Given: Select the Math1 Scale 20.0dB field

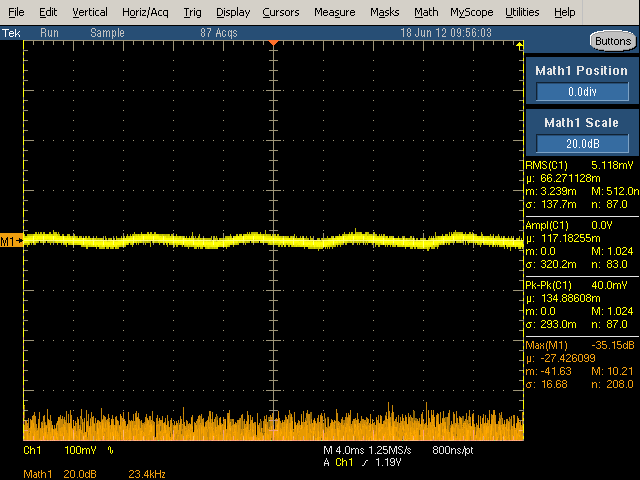Looking at the screenshot, I should click(582, 143).
